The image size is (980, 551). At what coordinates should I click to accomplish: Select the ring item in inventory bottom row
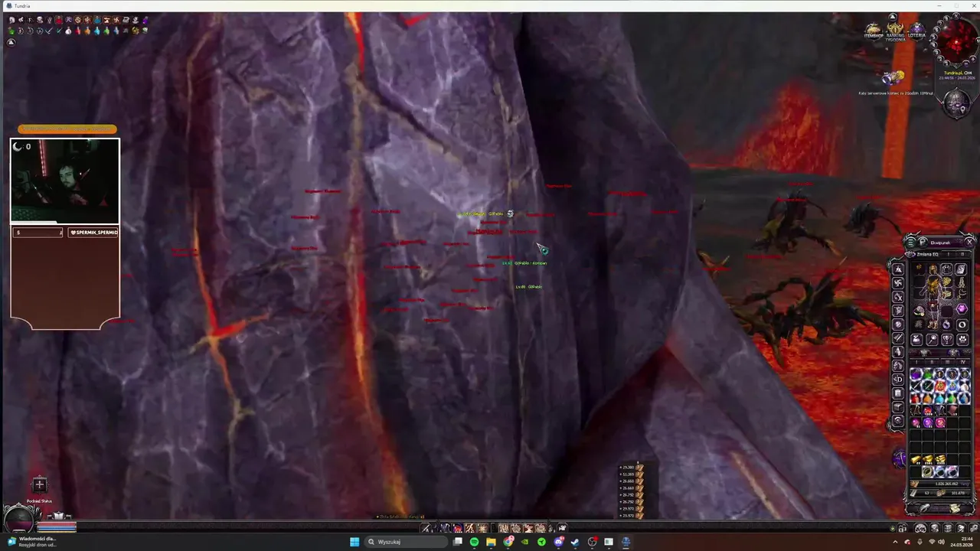(x=927, y=471)
